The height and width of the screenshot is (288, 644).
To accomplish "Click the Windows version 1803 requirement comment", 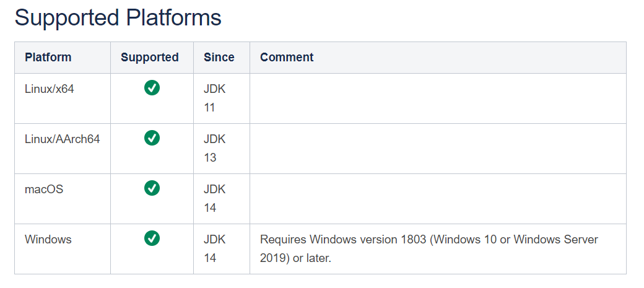I will (429, 248).
